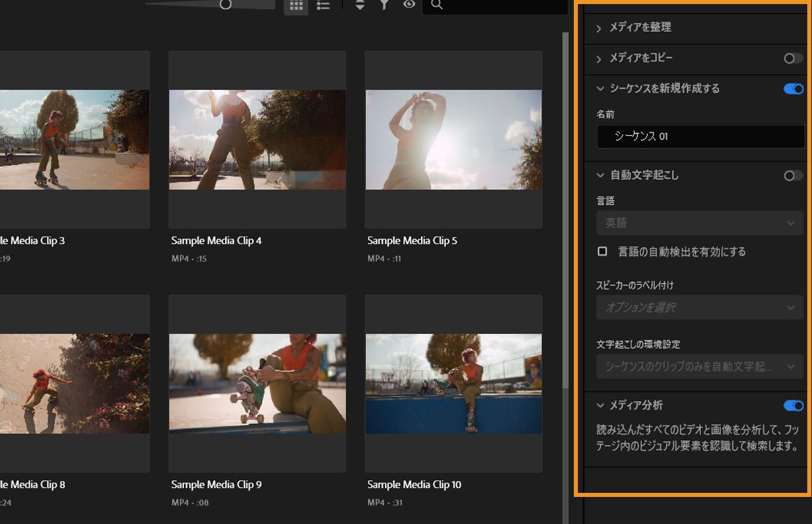
Task: Open the filter funnel icon
Action: coord(384,5)
